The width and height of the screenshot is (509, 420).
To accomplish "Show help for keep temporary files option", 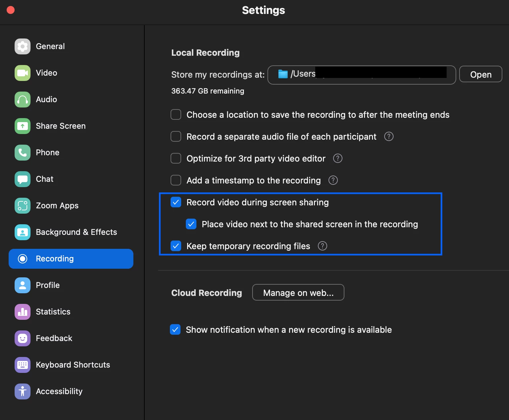I will pyautogui.click(x=322, y=246).
